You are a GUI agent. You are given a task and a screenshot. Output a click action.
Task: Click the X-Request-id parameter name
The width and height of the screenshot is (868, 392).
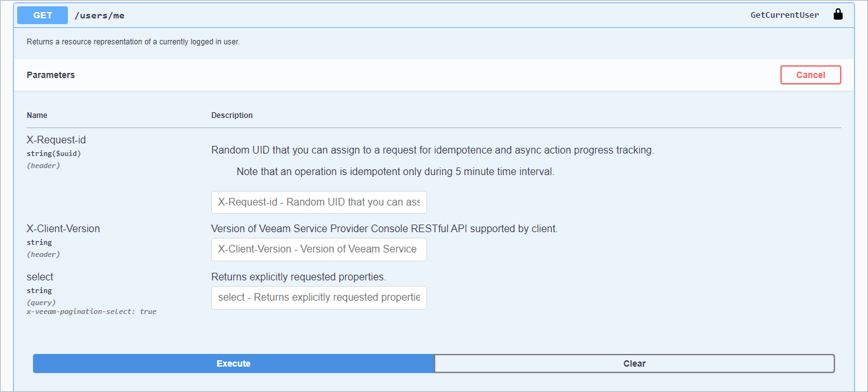click(x=56, y=140)
